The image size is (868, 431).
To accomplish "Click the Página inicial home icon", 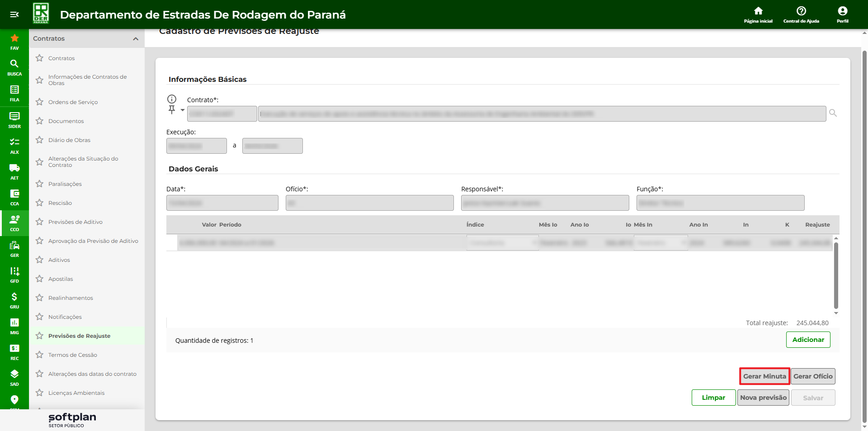I will coord(758,11).
